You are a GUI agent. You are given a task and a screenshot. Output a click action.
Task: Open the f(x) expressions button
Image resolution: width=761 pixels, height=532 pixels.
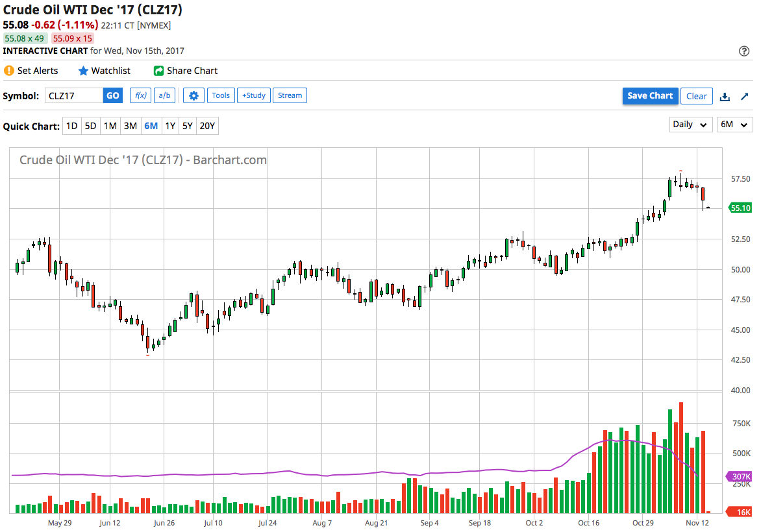coord(140,95)
